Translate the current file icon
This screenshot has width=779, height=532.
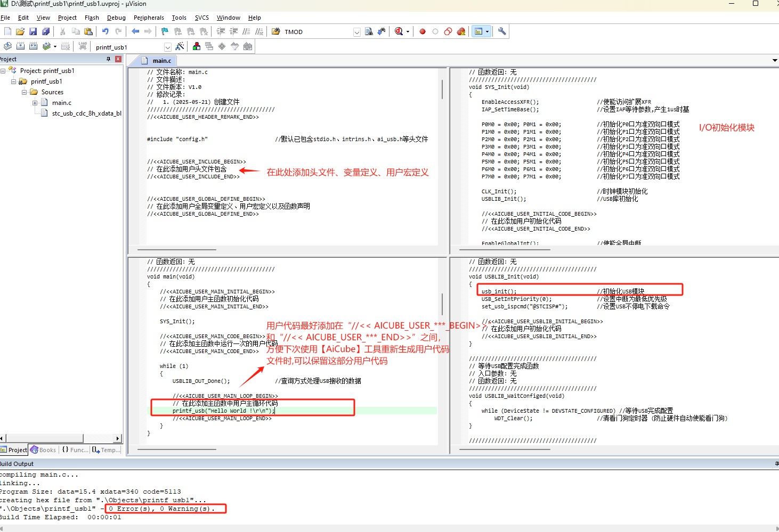click(x=7, y=46)
